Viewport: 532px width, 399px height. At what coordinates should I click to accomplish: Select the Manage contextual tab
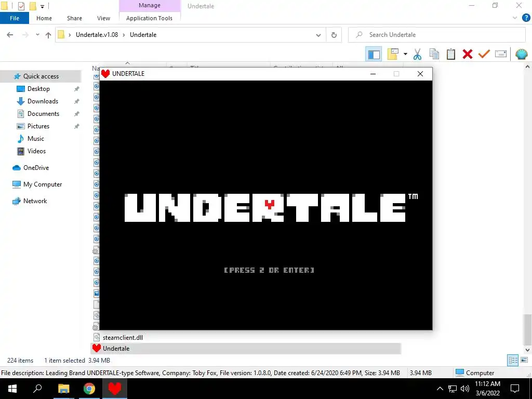pyautogui.click(x=150, y=5)
